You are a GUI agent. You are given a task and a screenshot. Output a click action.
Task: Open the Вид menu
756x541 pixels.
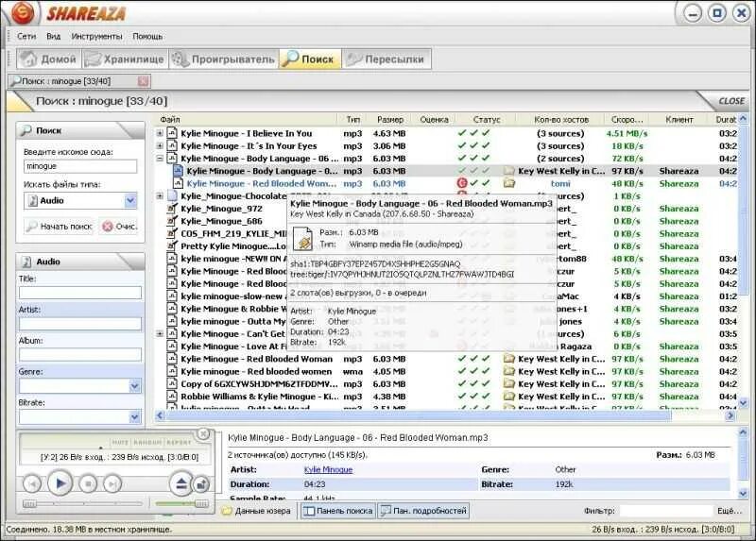pos(54,36)
